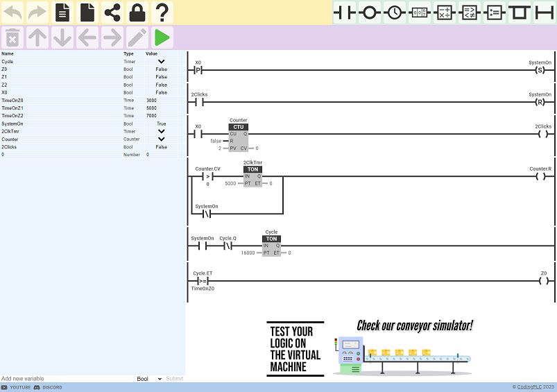Viewport: 557px width, 392px height.
Task: Open the text document file icon
Action: (x=62, y=12)
